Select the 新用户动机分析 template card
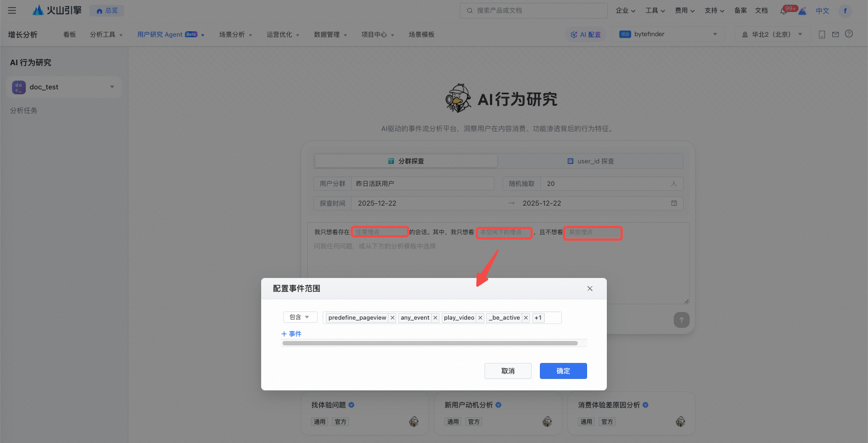 tap(498, 414)
